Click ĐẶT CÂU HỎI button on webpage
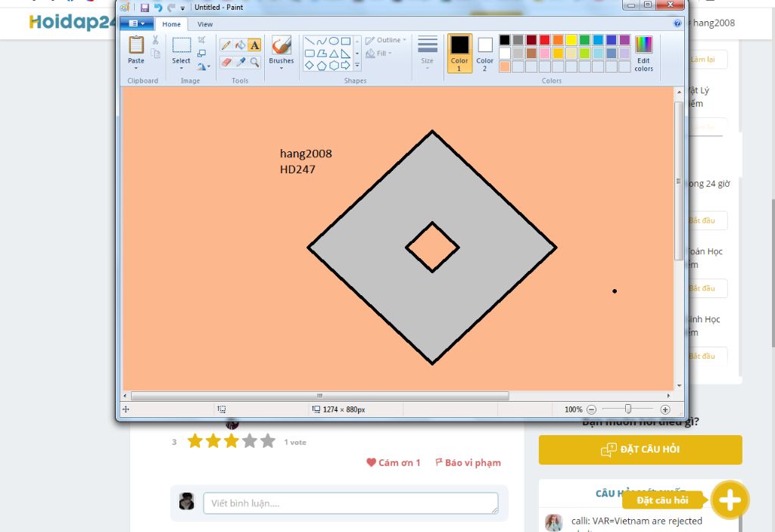775x532 pixels. 640,450
